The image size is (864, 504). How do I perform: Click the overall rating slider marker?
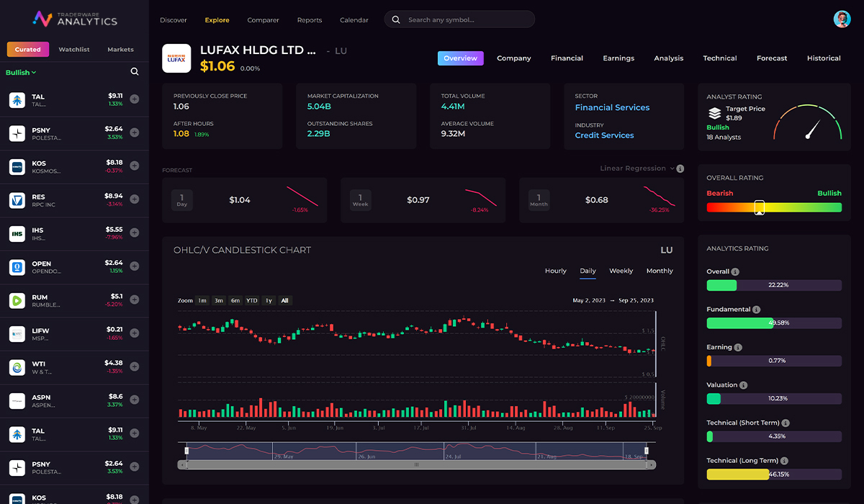tap(759, 207)
